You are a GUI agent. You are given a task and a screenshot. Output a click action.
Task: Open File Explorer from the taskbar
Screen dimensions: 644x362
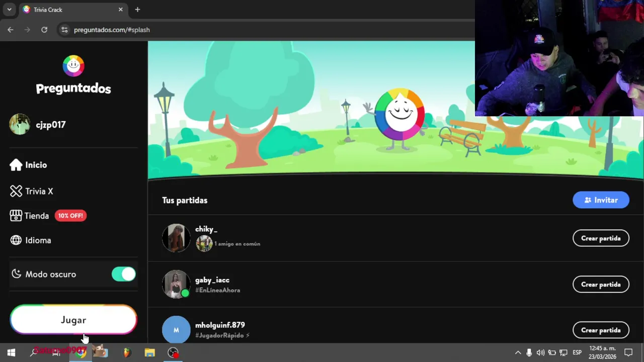[149, 352]
